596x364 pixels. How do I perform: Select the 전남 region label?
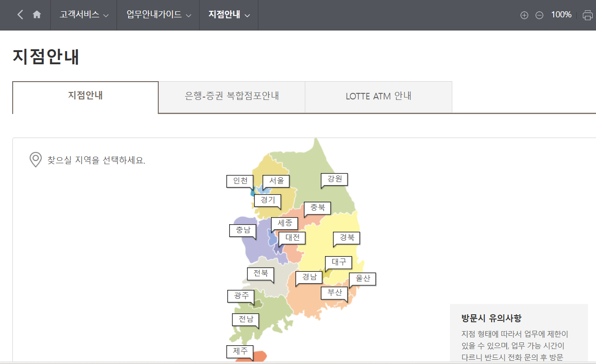(x=245, y=320)
